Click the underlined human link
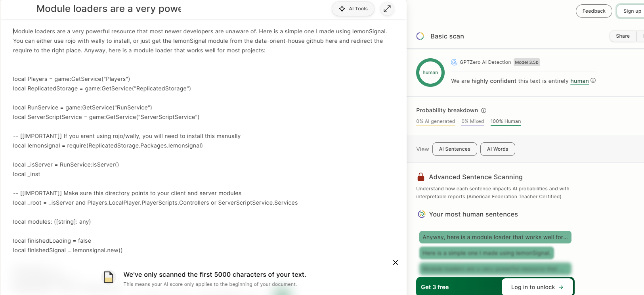 (x=579, y=81)
